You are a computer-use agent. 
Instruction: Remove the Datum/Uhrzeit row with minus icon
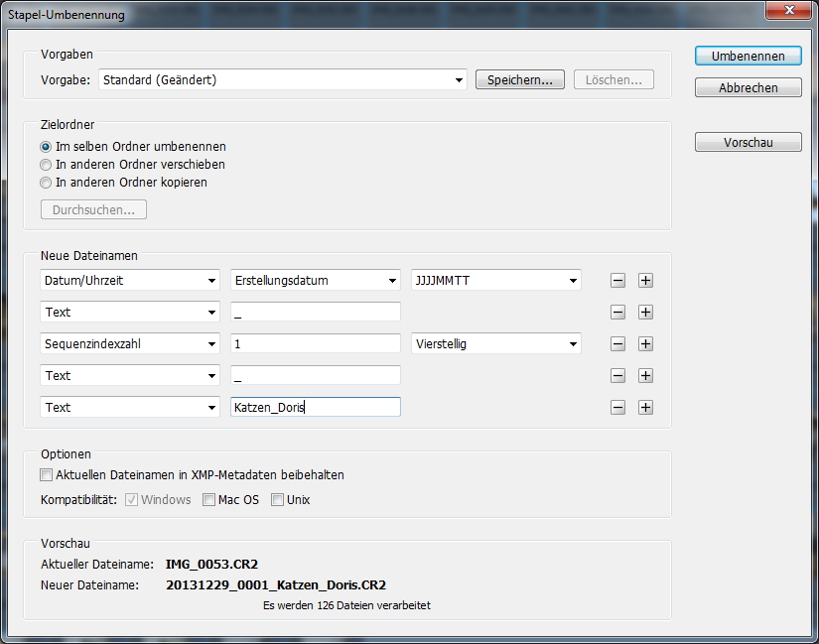coord(617,281)
